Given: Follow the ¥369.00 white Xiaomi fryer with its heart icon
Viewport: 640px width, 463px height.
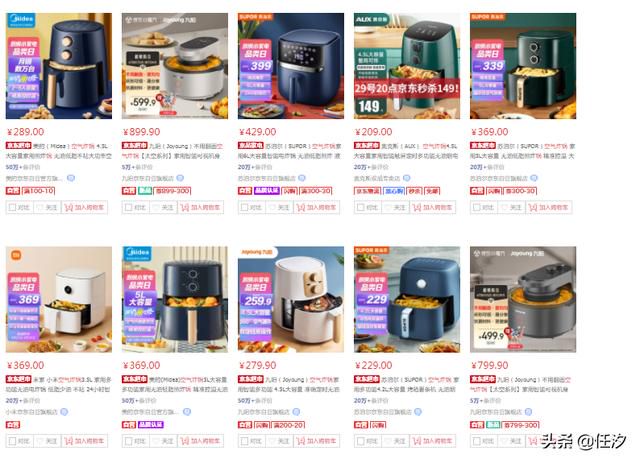Looking at the screenshot, I should tap(40, 441).
